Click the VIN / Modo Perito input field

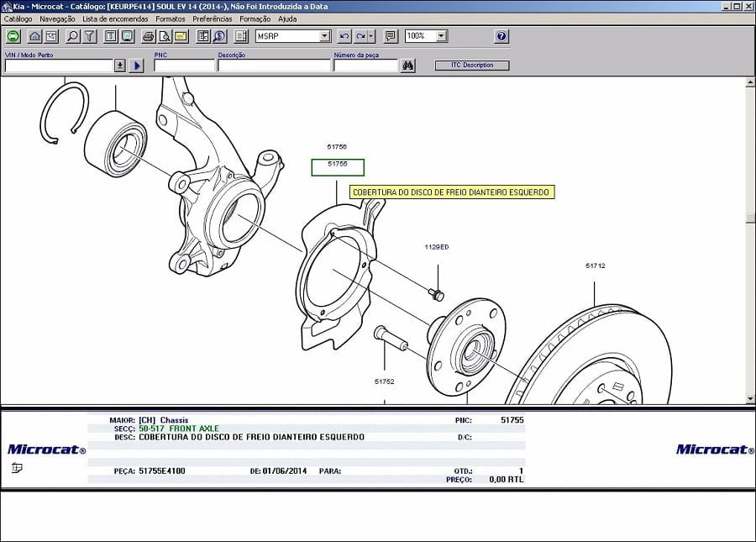coord(59,66)
